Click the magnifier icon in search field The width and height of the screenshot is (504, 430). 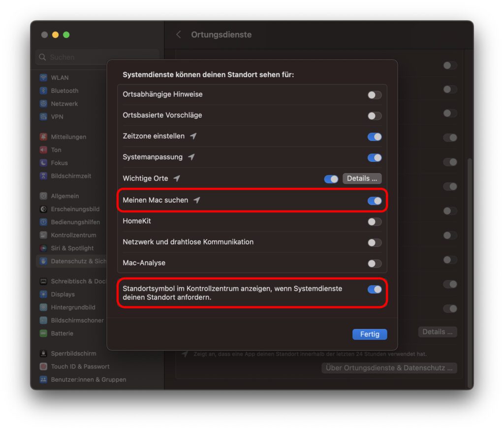[42, 57]
